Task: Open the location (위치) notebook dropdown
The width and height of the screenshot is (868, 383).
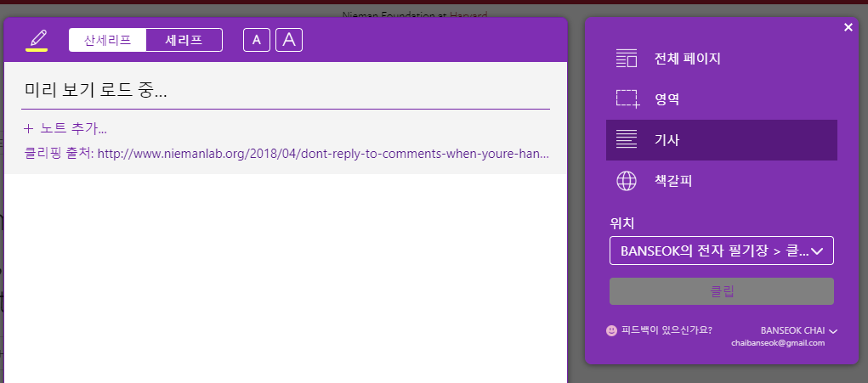Action: coord(721,251)
